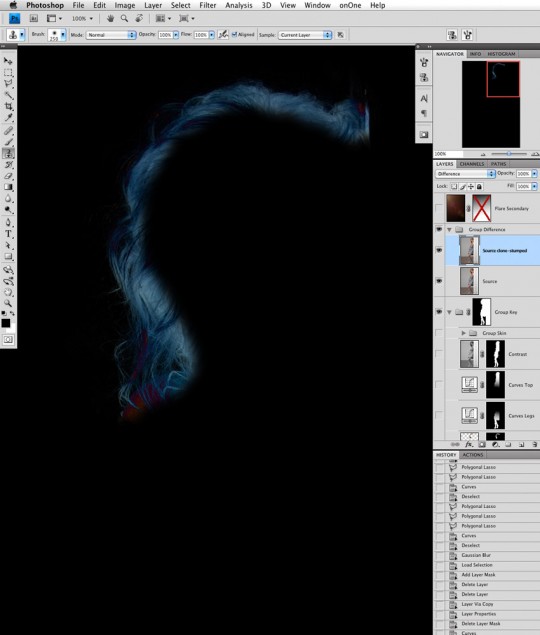The image size is (540, 635).
Task: Launch Bridge from the application bar
Action: coord(34,18)
